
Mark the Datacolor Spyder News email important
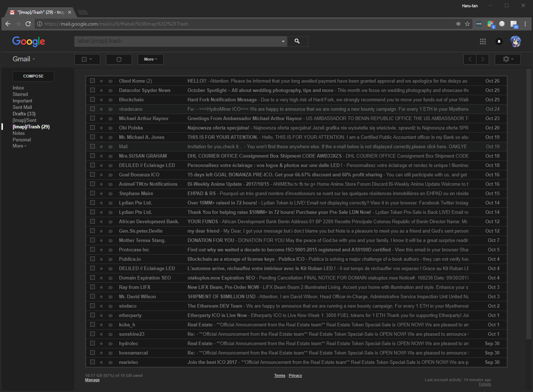[111, 91]
